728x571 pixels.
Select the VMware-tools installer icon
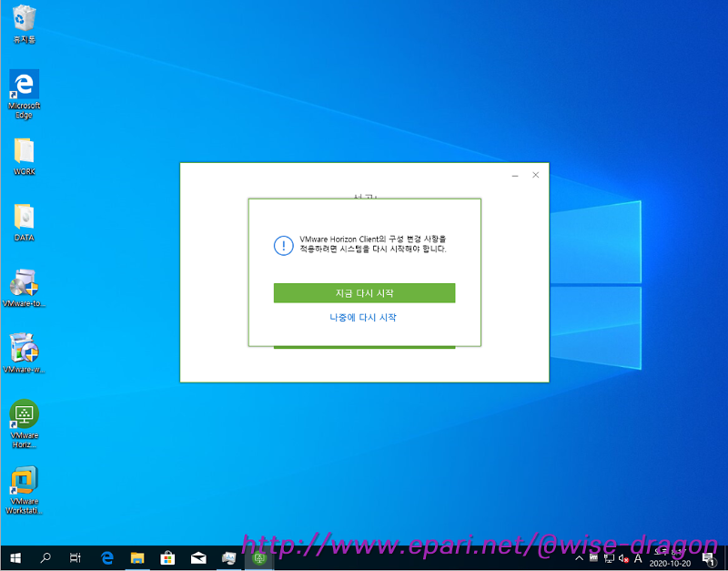pos(25,288)
